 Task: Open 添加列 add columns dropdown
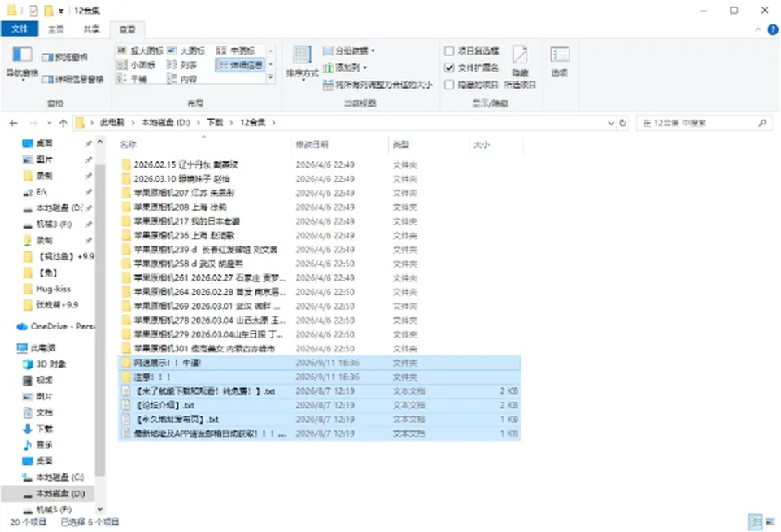(x=345, y=68)
